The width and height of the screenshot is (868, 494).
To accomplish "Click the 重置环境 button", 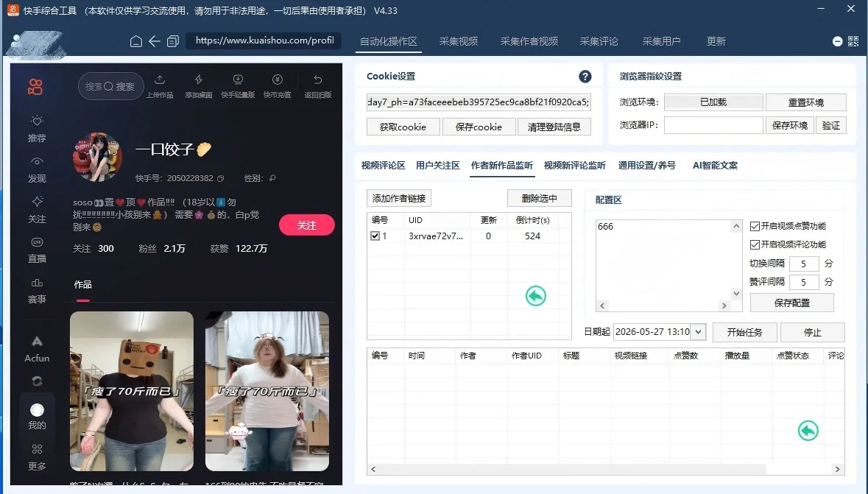I will pos(806,102).
